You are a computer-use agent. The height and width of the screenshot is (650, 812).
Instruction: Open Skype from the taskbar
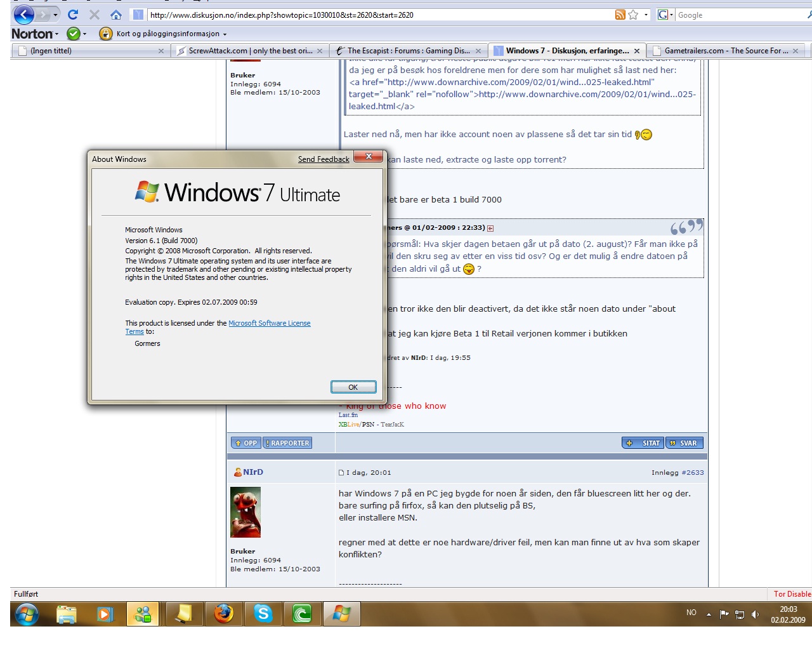click(263, 614)
